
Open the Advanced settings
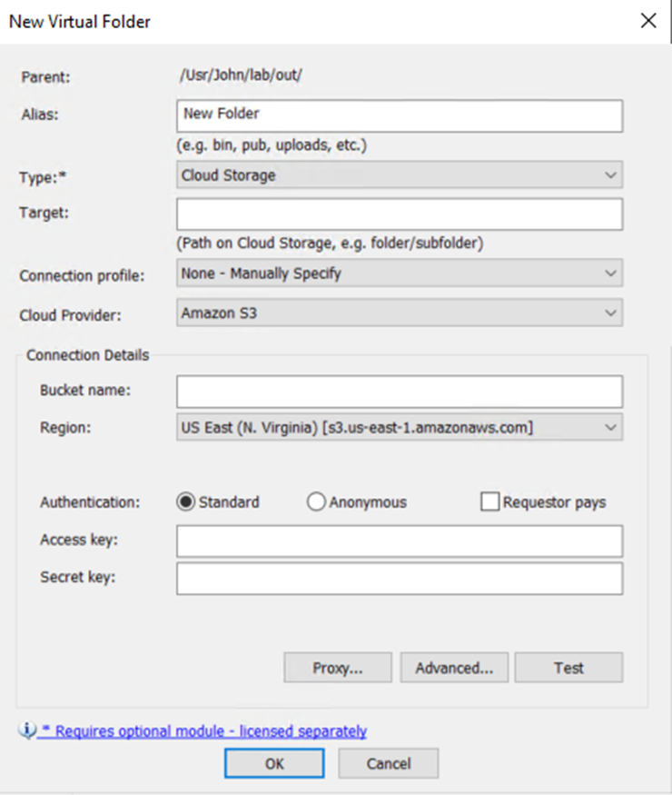[x=453, y=667]
